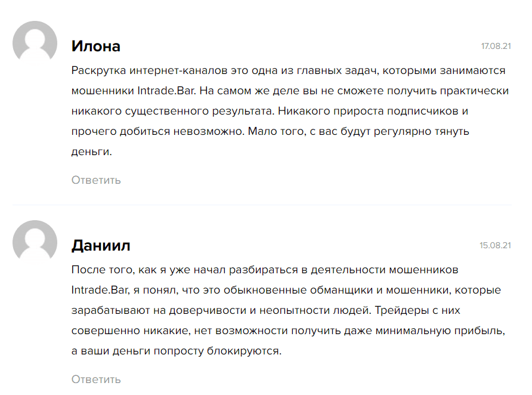Click the line 'а ваши деньги попросту блокируются.'

click(x=177, y=351)
